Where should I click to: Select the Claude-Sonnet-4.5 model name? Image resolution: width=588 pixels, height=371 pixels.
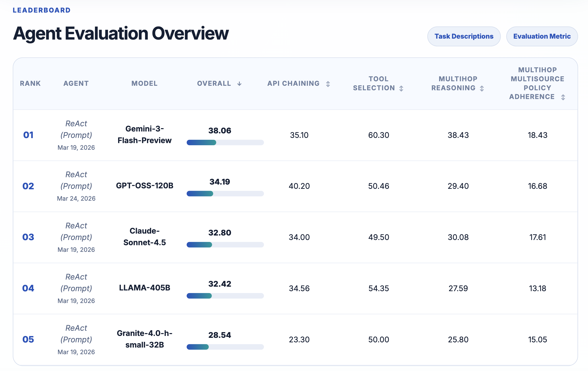click(x=144, y=237)
